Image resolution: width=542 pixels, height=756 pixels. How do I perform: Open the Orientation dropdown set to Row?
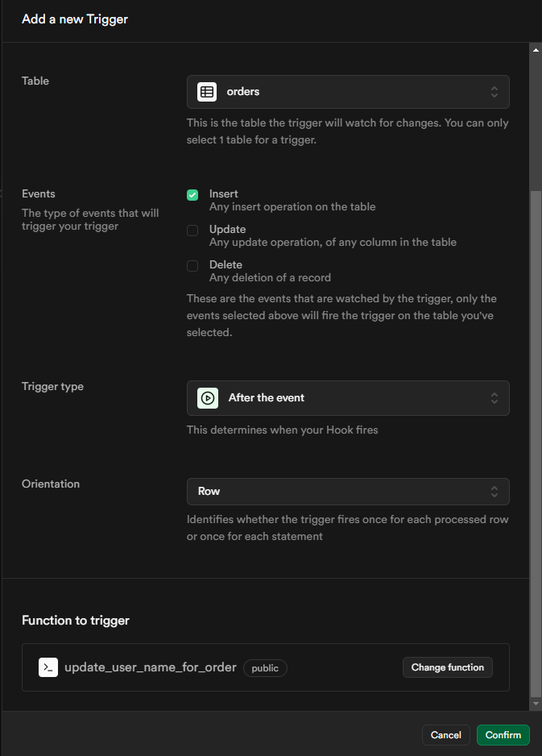348,491
